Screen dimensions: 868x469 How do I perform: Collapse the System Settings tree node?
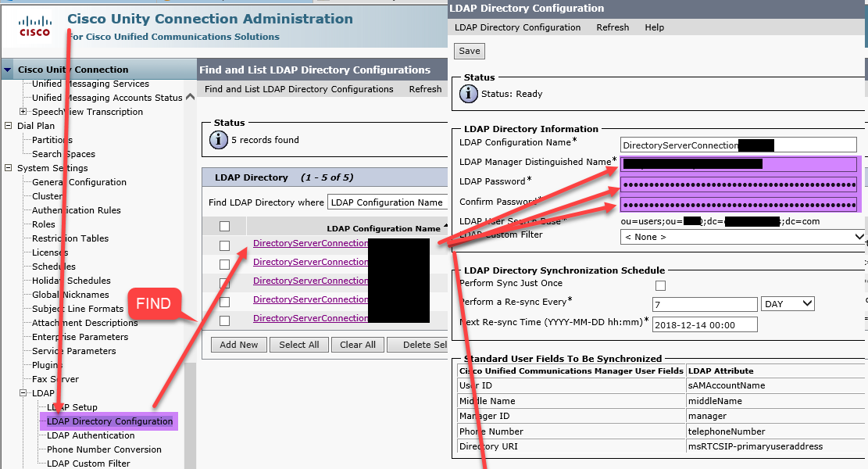pyautogui.click(x=9, y=168)
